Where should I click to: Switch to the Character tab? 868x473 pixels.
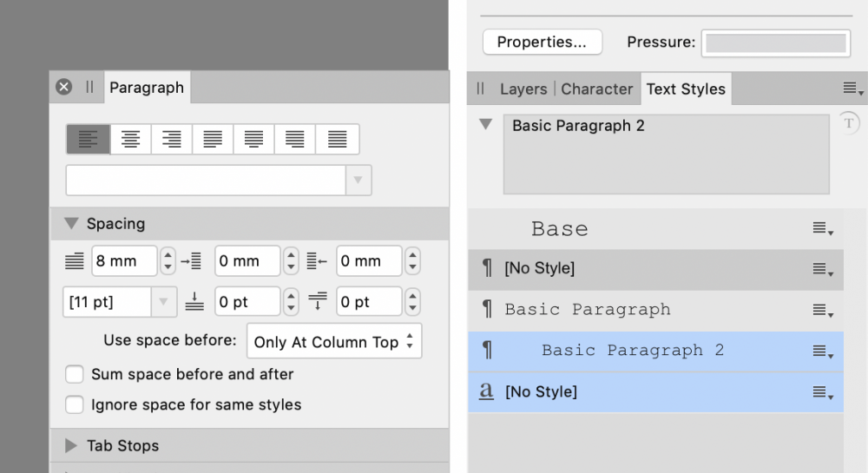point(596,89)
